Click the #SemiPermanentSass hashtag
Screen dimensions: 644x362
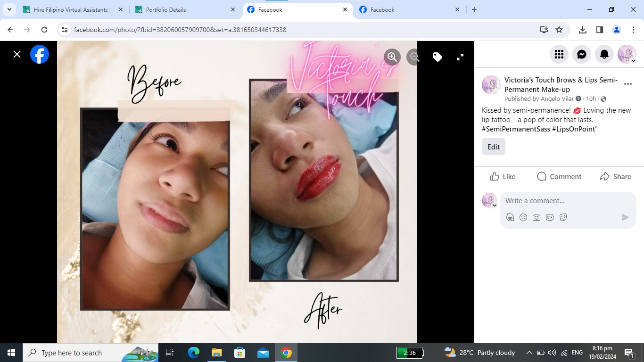516,129
